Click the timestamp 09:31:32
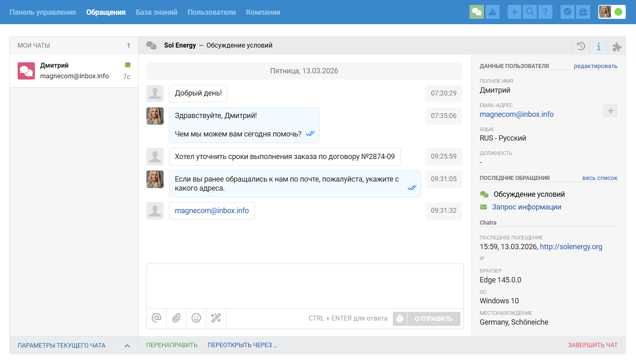 point(444,211)
